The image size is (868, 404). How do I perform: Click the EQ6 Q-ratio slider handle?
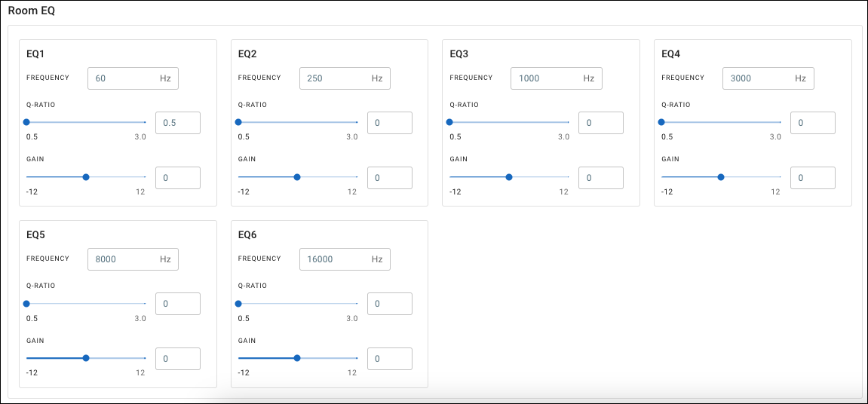pos(238,303)
